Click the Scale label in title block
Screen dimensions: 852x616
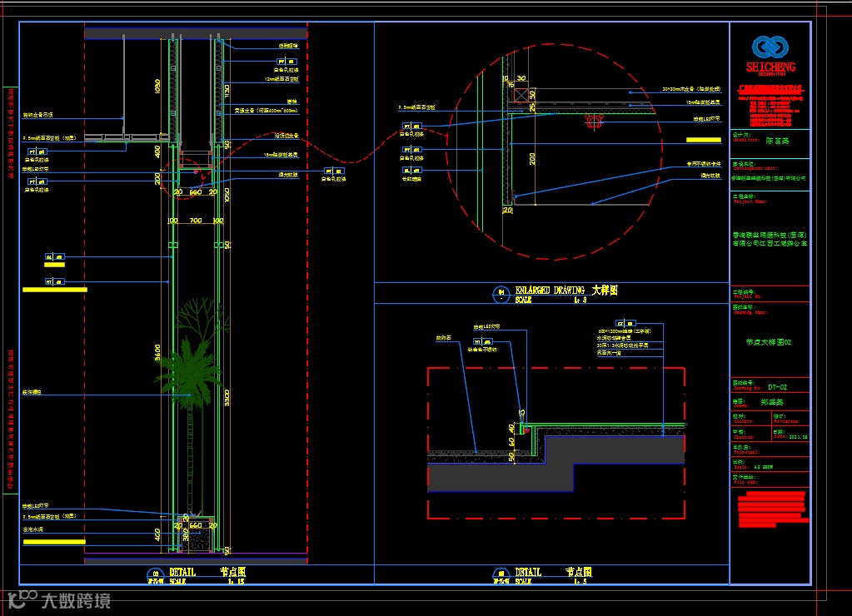pyautogui.click(x=740, y=467)
